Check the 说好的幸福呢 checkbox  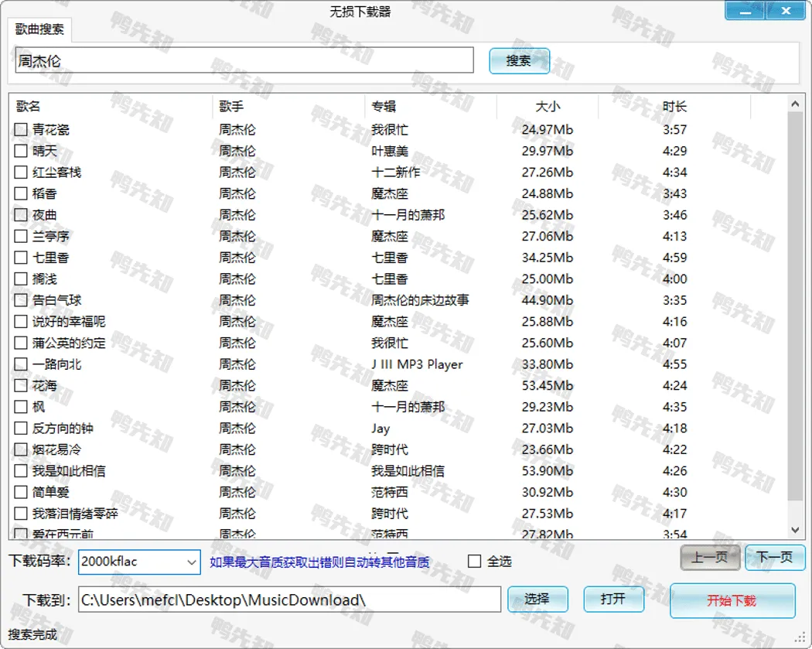pos(21,322)
